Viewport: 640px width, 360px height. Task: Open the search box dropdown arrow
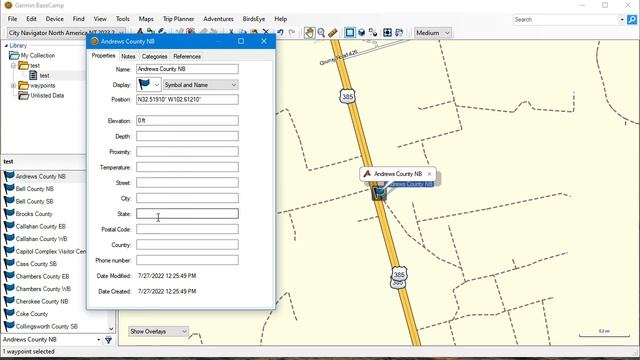[622, 20]
